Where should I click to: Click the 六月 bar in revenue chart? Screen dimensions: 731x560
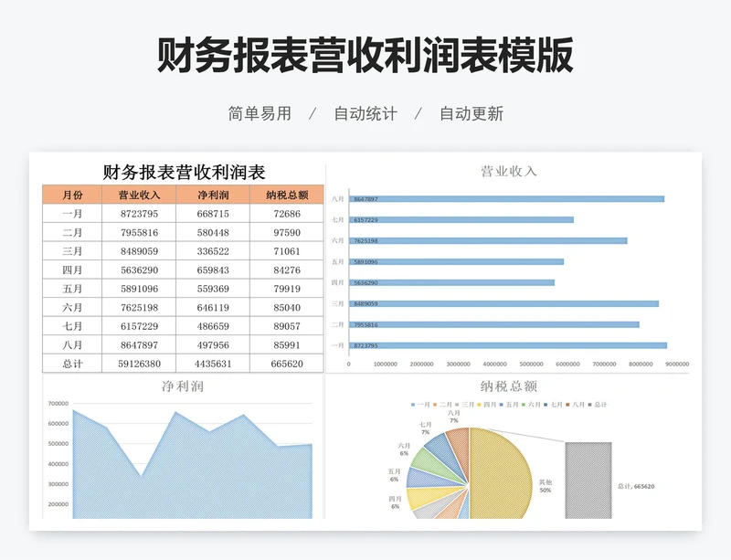click(x=488, y=240)
